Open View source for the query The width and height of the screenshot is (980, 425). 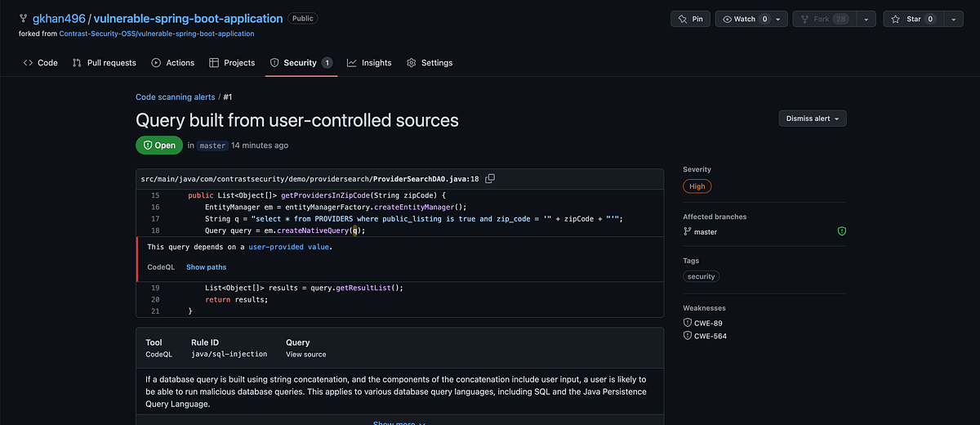pyautogui.click(x=305, y=354)
